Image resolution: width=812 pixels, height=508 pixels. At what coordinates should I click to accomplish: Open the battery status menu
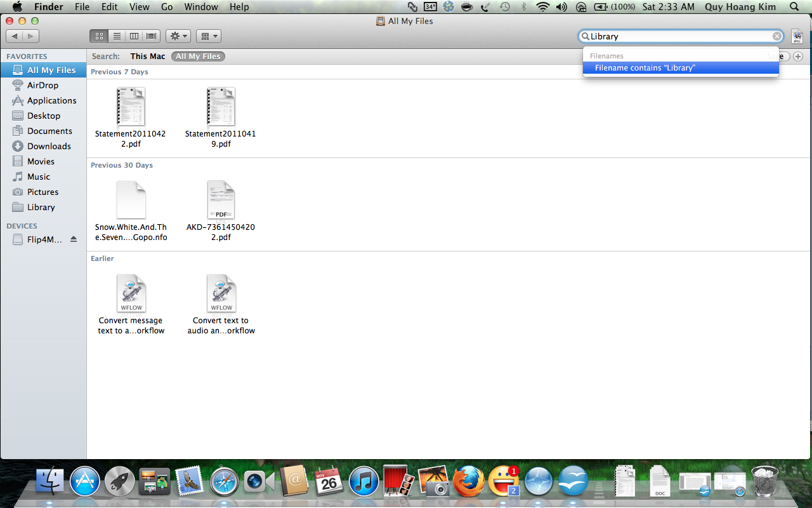tap(615, 7)
